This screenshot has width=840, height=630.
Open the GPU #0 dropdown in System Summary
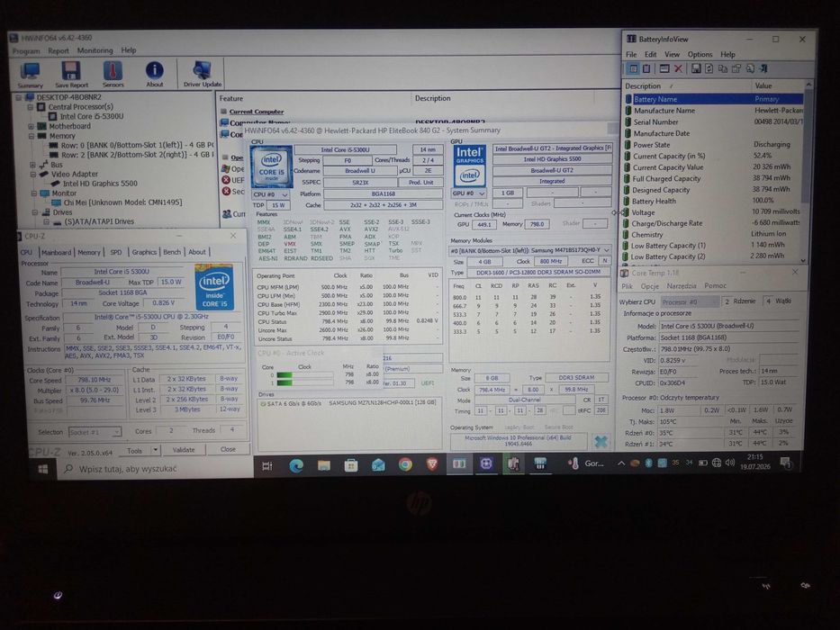[469, 193]
